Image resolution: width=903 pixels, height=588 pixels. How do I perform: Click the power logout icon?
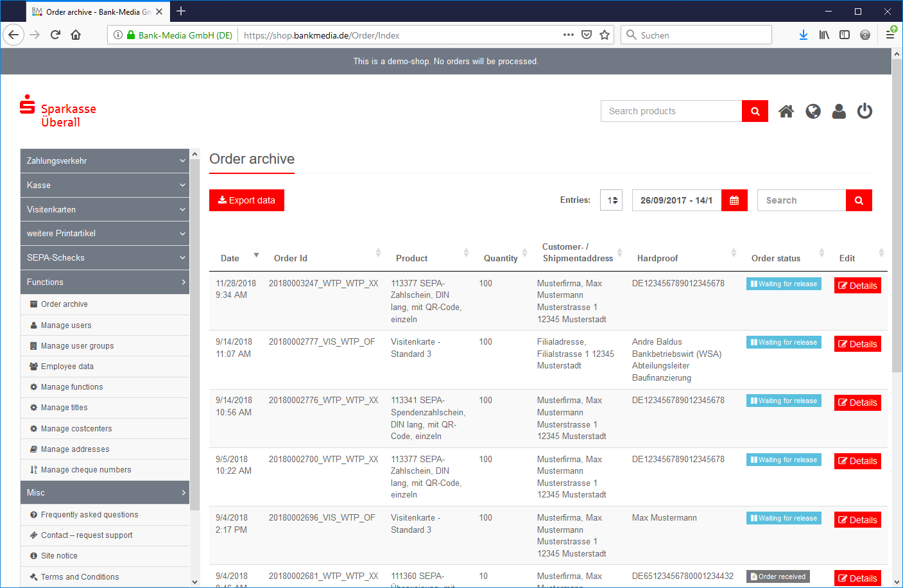[865, 111]
